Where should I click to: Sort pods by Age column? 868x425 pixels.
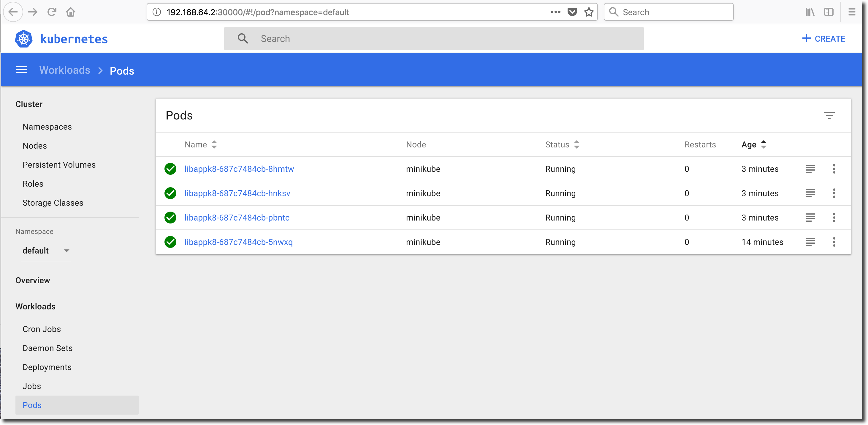pos(754,144)
